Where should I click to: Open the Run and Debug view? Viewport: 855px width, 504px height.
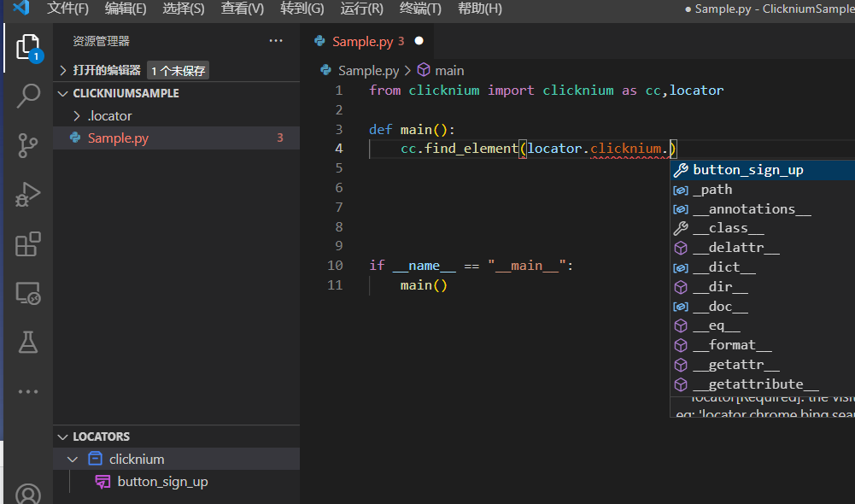pos(28,194)
